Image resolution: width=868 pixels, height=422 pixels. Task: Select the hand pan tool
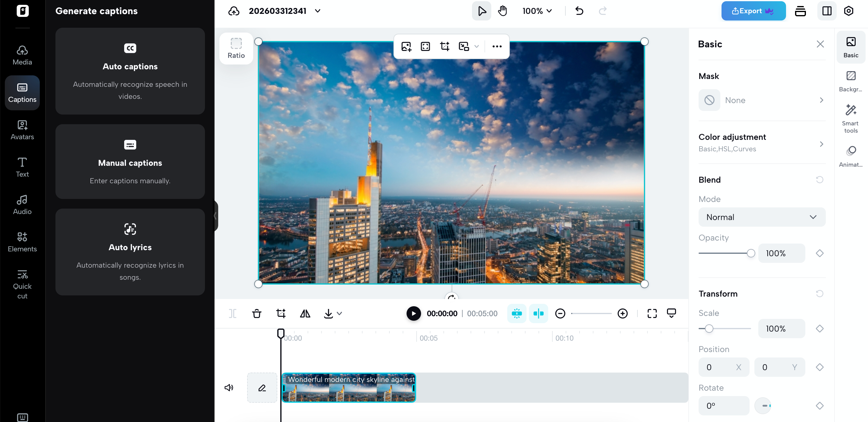[x=502, y=11]
